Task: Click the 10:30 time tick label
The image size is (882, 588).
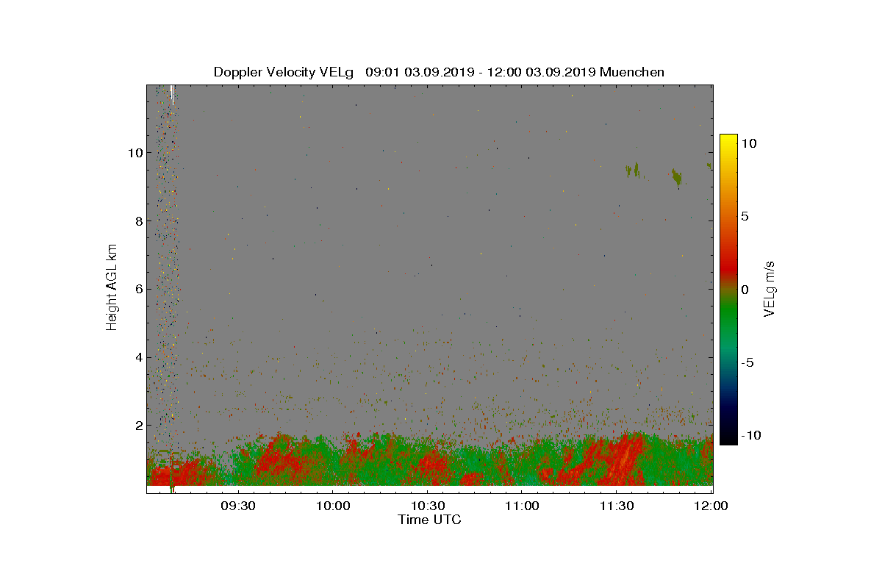Action: 427,506
